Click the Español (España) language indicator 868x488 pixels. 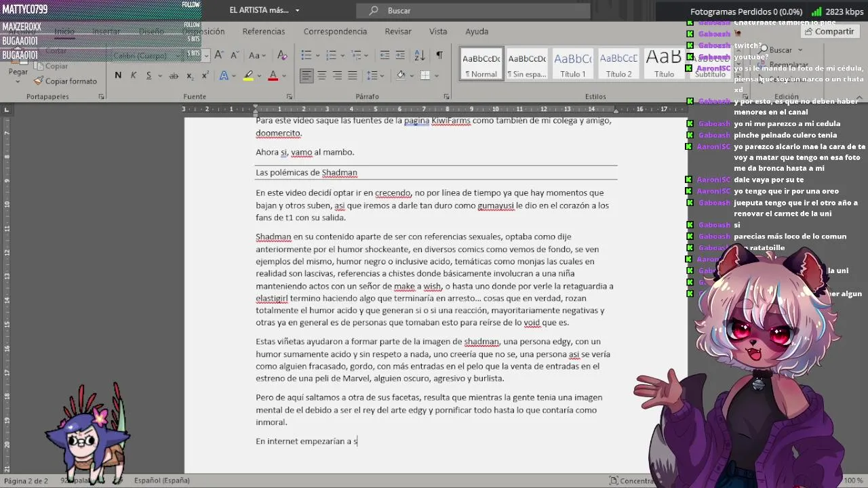click(161, 481)
